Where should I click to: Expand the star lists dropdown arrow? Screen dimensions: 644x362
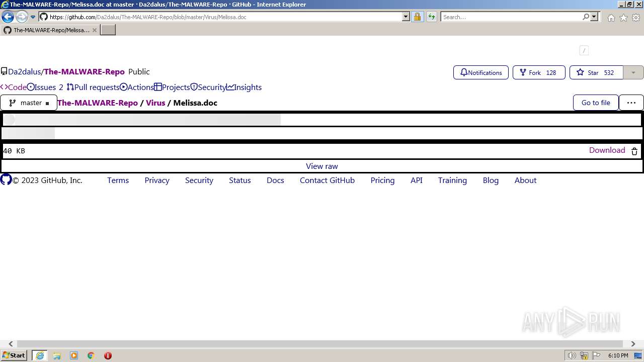(x=633, y=72)
